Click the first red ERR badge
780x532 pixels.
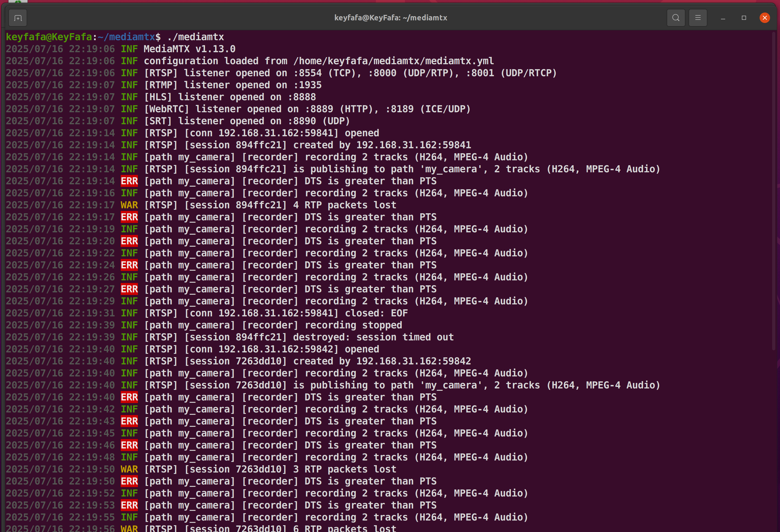pos(129,181)
